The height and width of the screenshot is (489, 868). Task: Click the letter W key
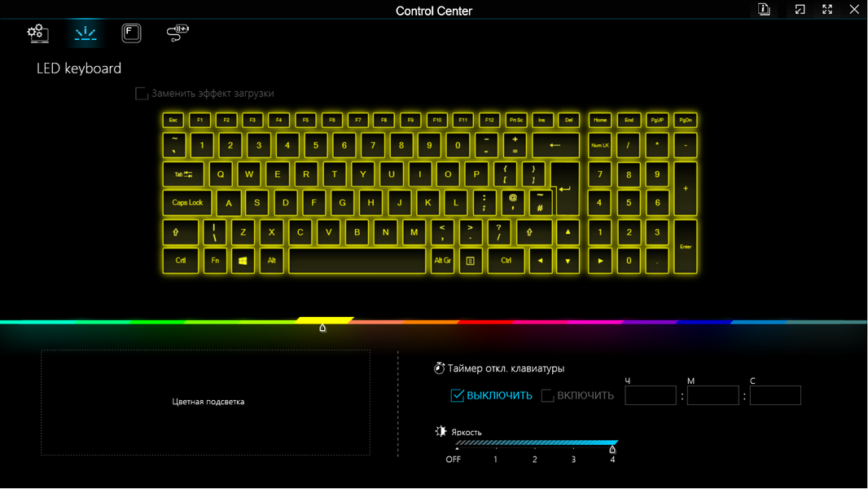(249, 174)
